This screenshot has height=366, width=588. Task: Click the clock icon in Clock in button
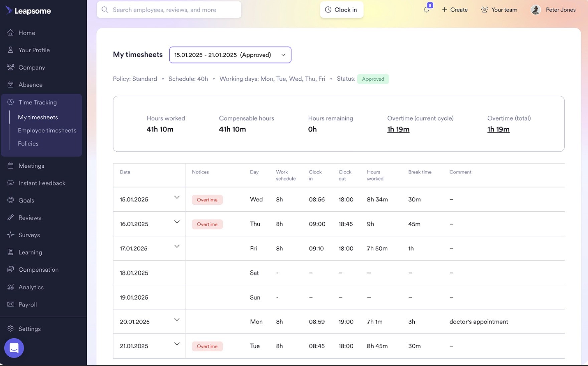328,10
